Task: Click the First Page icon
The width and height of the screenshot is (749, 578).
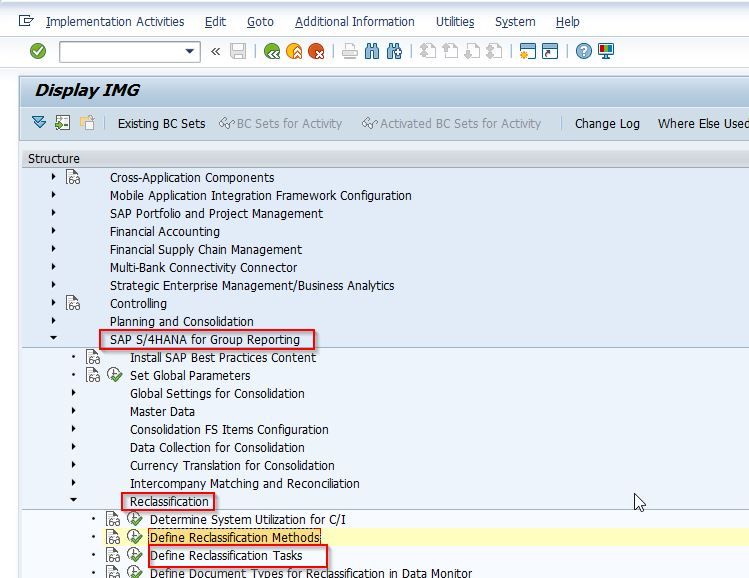Action: point(428,51)
